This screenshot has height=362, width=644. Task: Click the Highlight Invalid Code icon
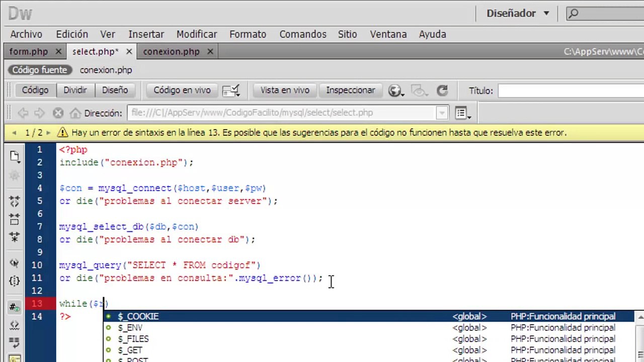(x=14, y=324)
